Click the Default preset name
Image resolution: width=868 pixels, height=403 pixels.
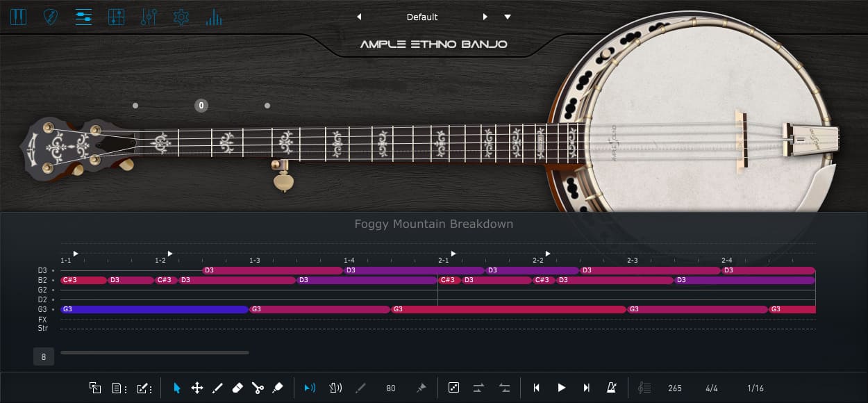pos(422,17)
